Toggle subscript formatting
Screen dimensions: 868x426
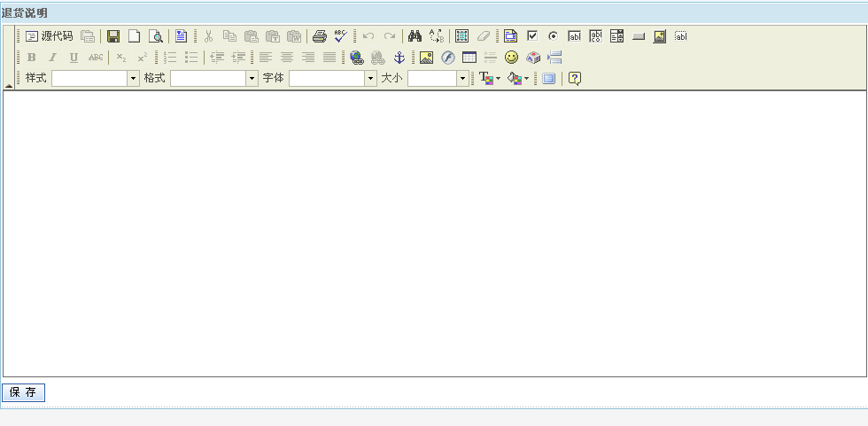[x=121, y=57]
